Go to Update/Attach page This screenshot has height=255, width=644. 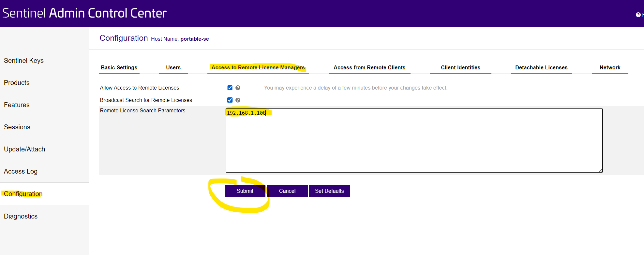coord(24,149)
